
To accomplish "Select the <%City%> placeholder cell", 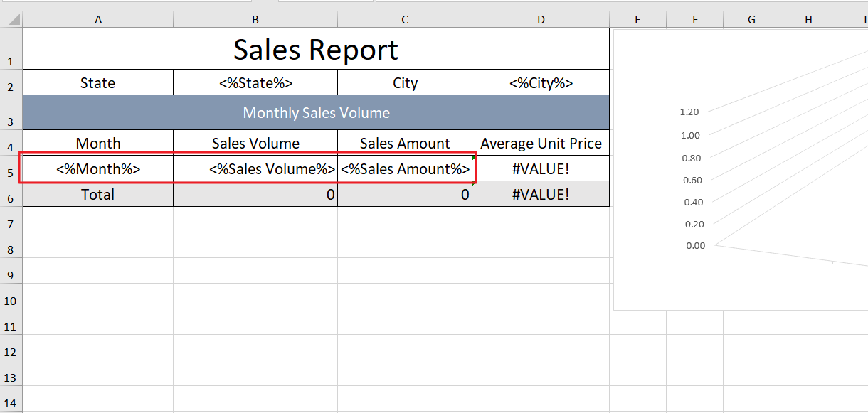I will [x=541, y=83].
